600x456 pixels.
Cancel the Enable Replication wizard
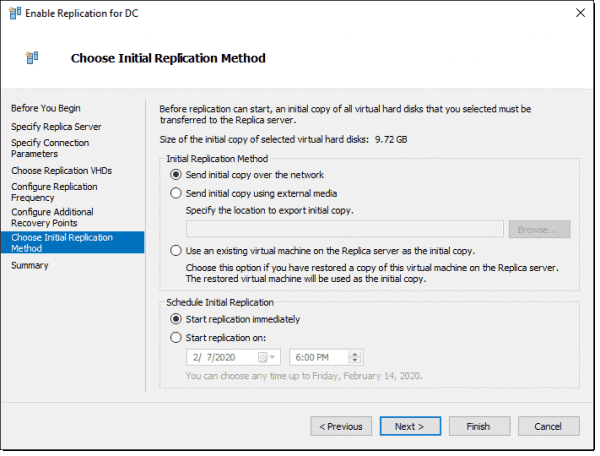[x=549, y=426]
